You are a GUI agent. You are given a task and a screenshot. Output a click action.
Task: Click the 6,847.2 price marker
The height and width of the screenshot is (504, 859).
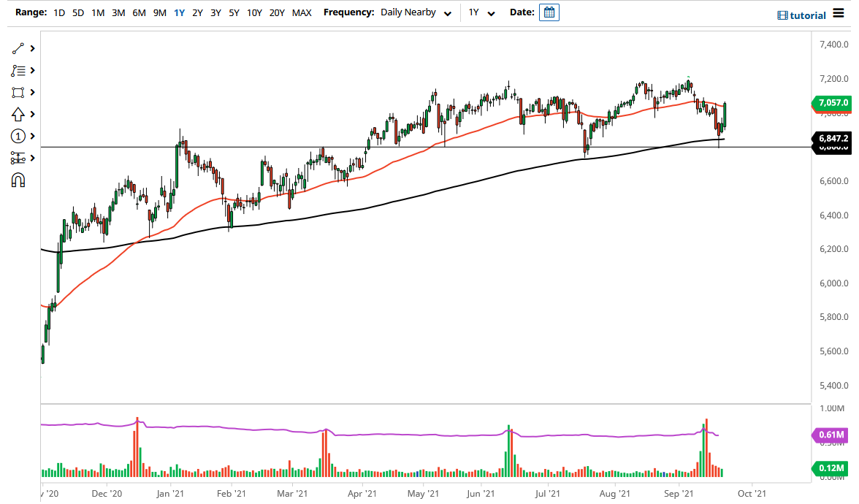(833, 140)
